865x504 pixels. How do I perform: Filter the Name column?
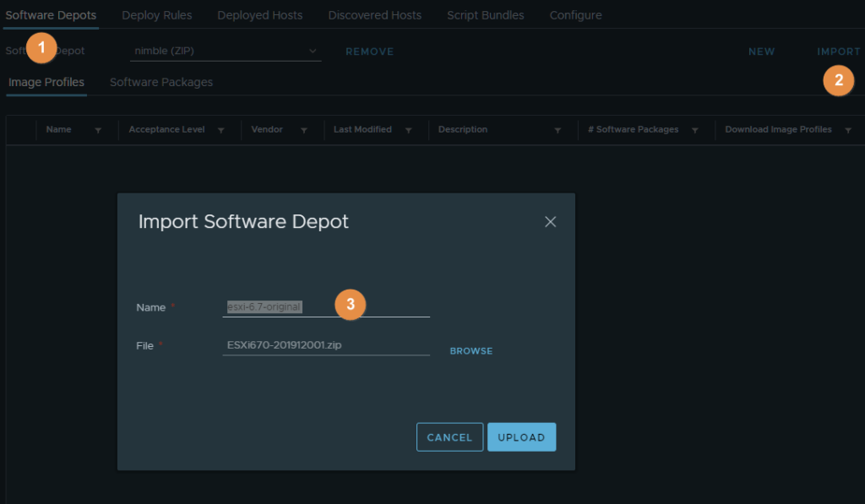pyautogui.click(x=98, y=131)
